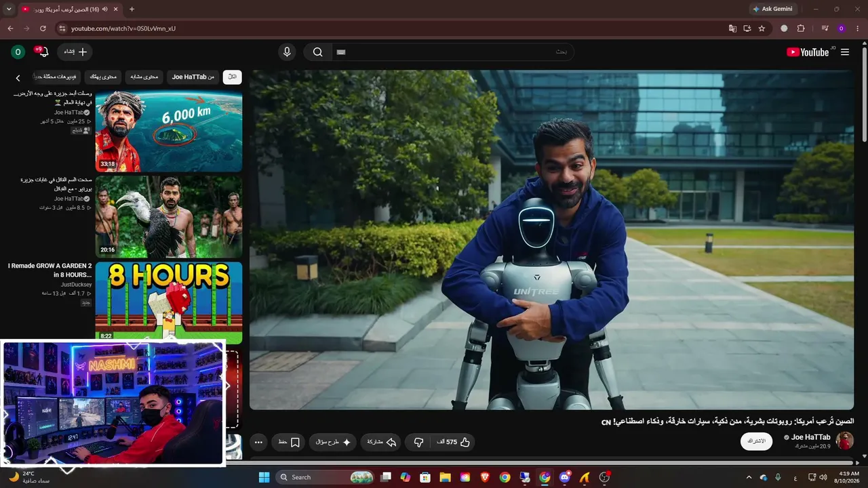Reload the page in Chrome

click(43, 28)
